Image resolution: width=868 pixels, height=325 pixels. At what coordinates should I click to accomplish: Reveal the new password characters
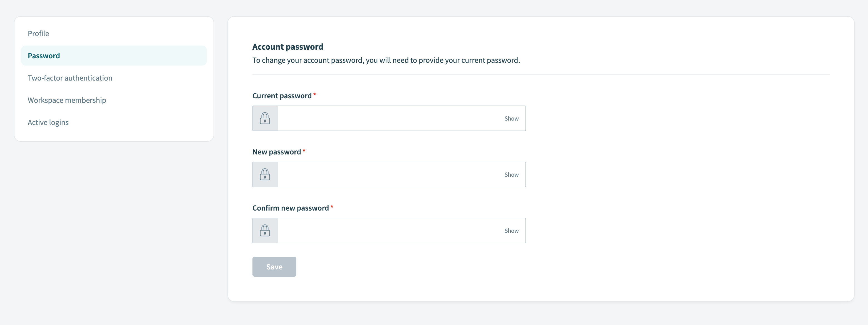(512, 174)
